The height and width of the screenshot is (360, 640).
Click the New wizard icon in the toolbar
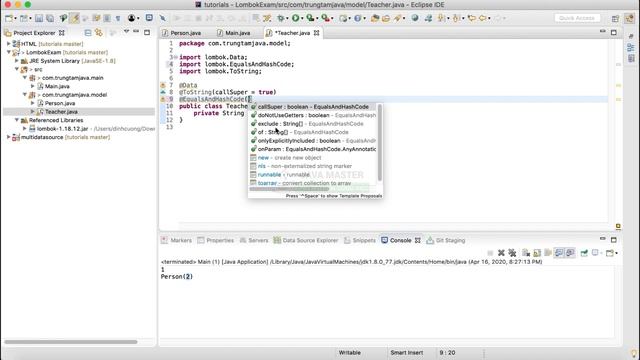9,18
